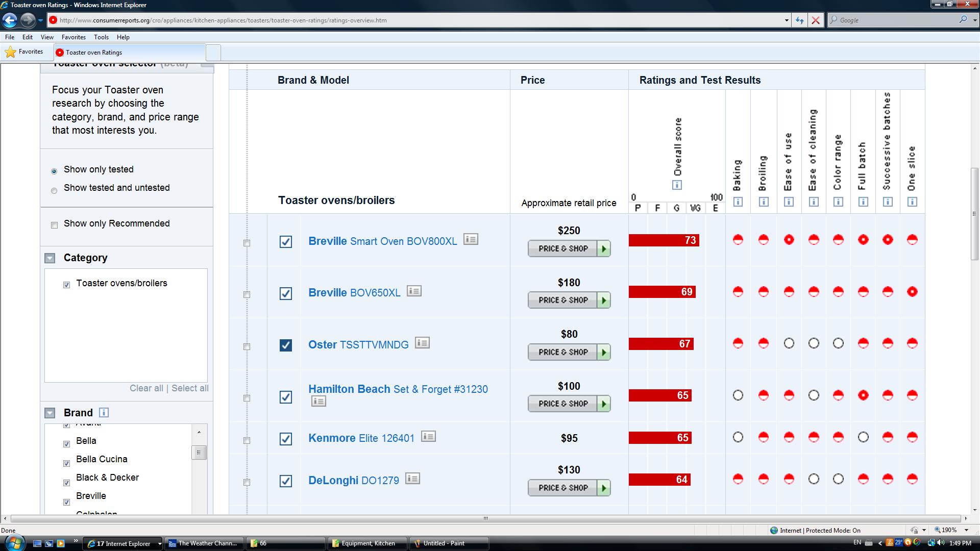Click Price & Shop for Oster TSSTTVMNDG

click(x=569, y=352)
